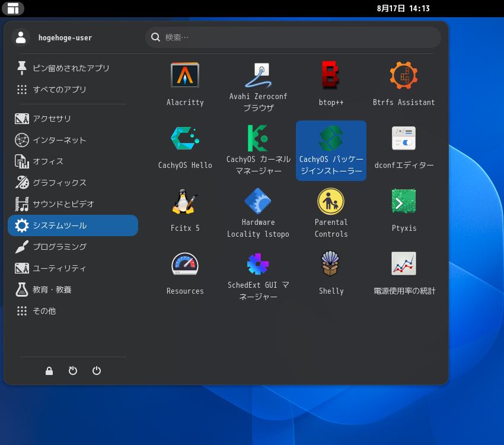Viewport: 504px width, 445px height.
Task: Click the panel menu button in top bar
Action: (13, 8)
